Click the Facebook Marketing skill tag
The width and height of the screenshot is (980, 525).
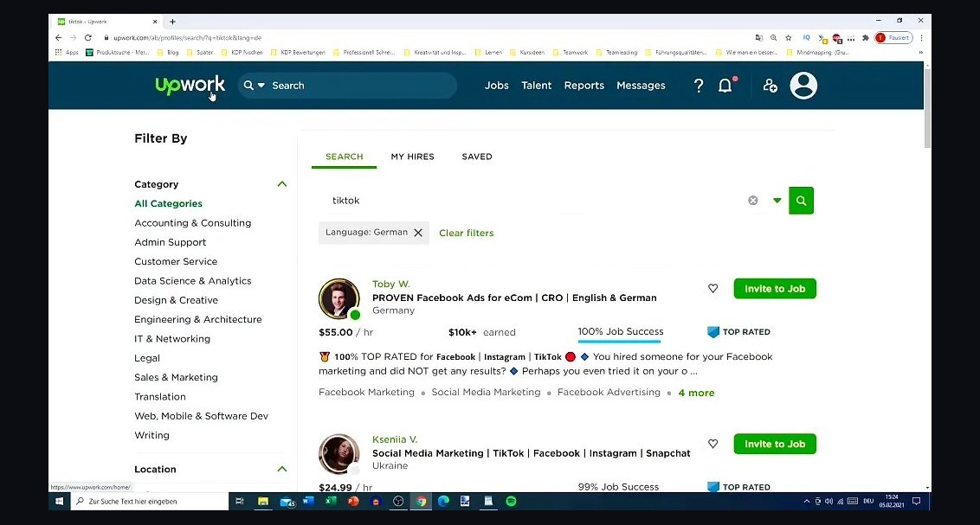(x=366, y=392)
